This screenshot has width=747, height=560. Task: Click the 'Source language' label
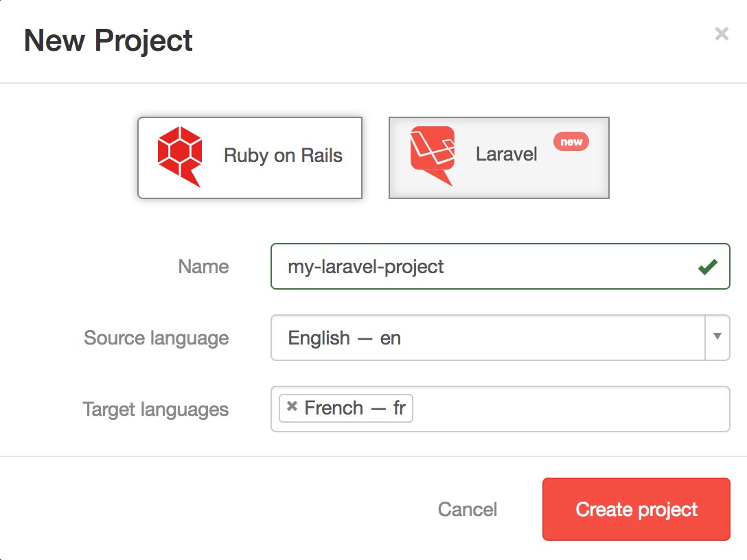click(x=157, y=338)
